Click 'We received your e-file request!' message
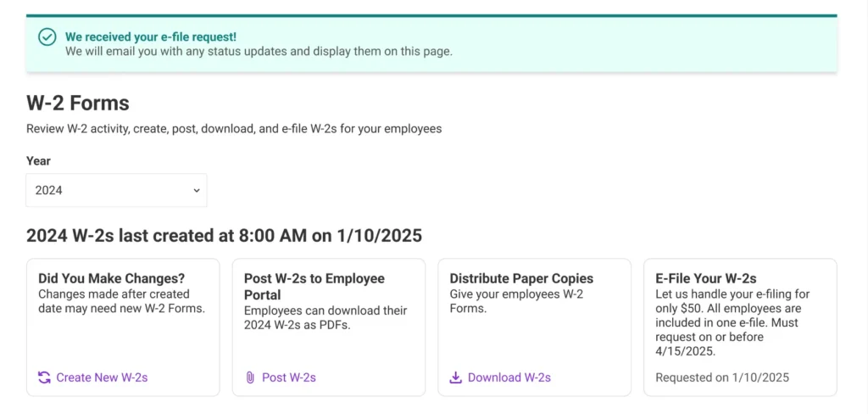 coord(151,37)
